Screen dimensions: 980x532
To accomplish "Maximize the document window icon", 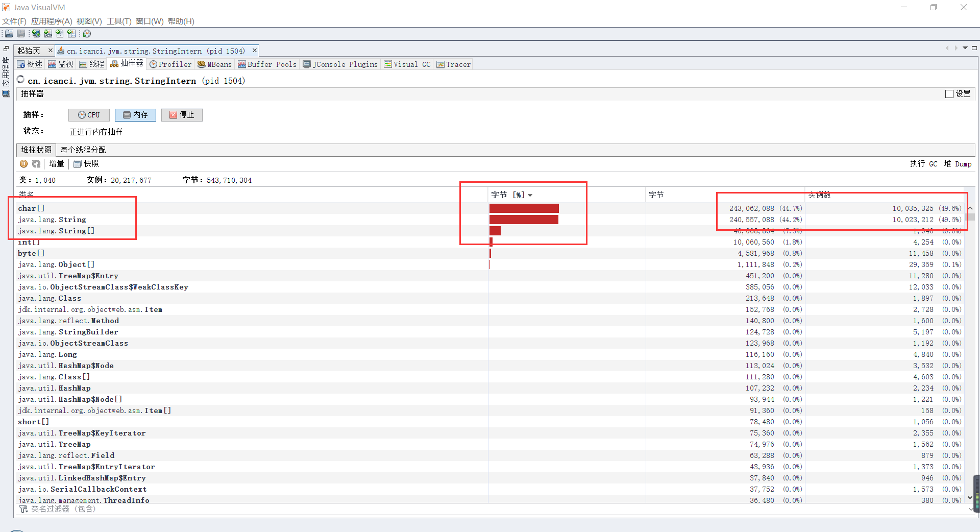I will 974,48.
